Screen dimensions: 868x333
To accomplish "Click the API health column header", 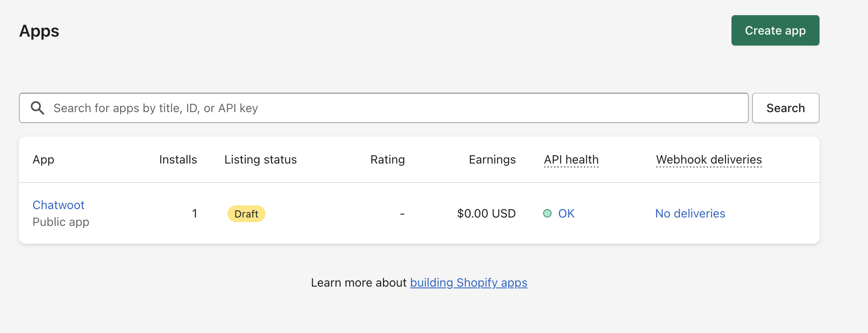I will pos(571,160).
